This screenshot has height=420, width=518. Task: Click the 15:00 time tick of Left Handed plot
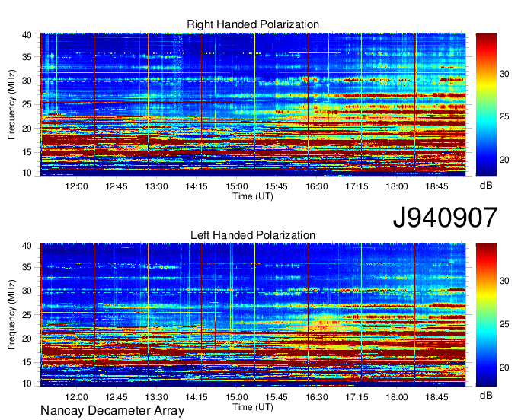(x=237, y=397)
